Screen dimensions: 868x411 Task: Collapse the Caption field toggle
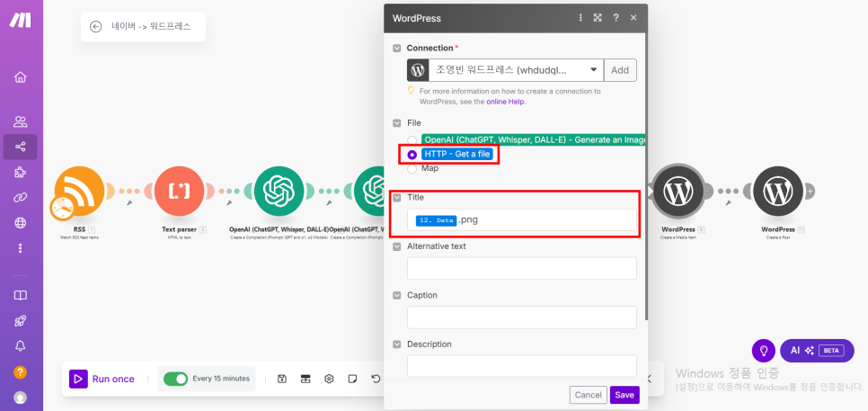click(397, 296)
